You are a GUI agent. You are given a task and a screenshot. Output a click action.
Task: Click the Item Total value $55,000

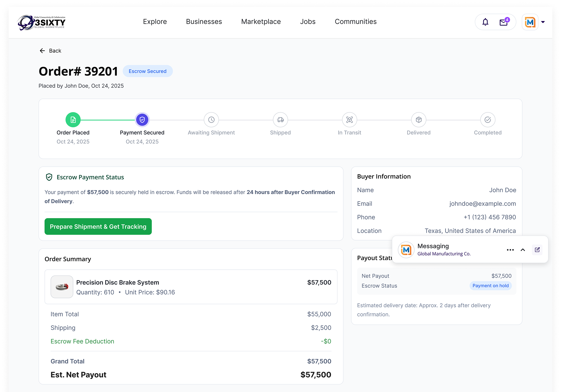319,314
